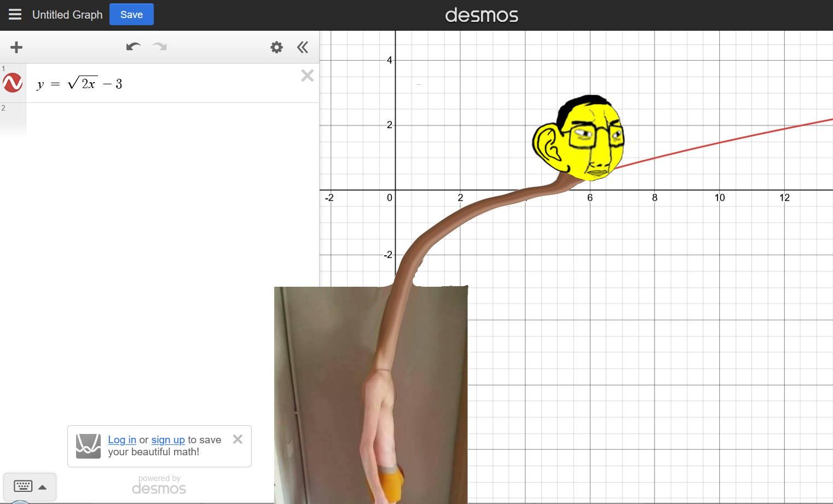The image size is (833, 504).
Task: Delete the y = √2x − 3 expression
Action: 307,76
